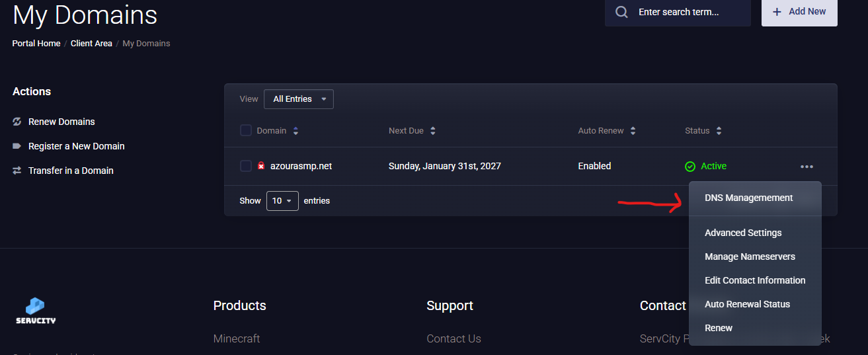The image size is (868, 355).
Task: Click the Transfer in a Domain arrows icon
Action: pos(17,171)
